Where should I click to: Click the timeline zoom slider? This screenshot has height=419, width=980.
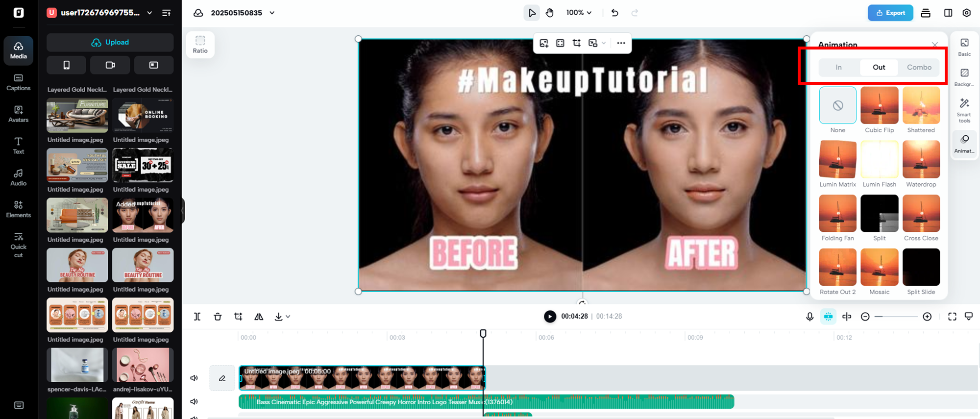pyautogui.click(x=896, y=317)
